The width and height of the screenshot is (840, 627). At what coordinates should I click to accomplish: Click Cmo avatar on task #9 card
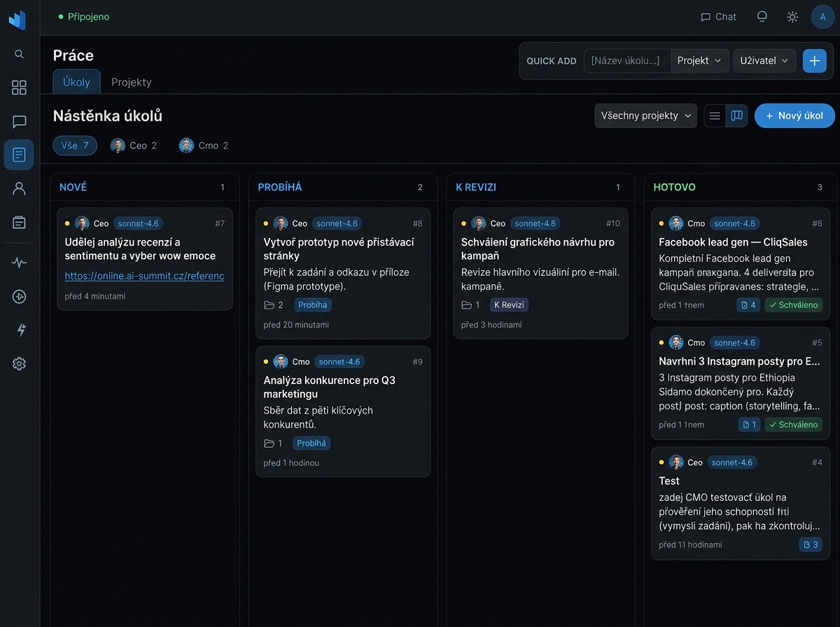point(281,362)
